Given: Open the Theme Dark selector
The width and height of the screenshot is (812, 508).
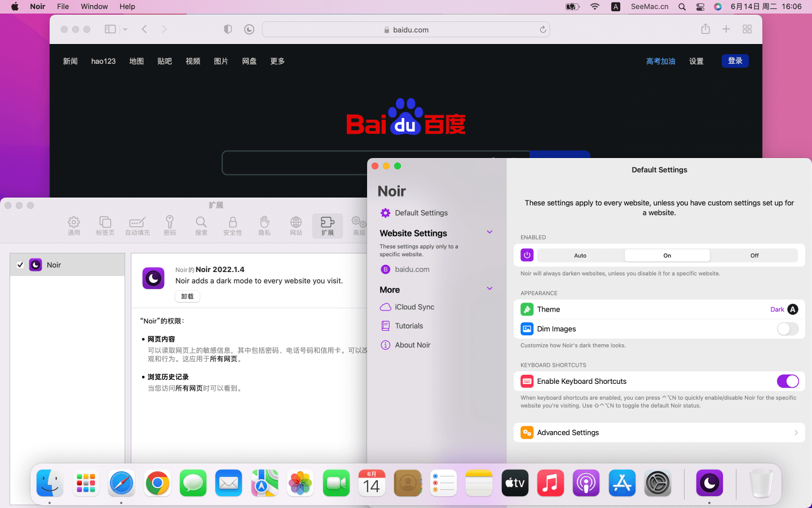Looking at the screenshot, I should 784,309.
